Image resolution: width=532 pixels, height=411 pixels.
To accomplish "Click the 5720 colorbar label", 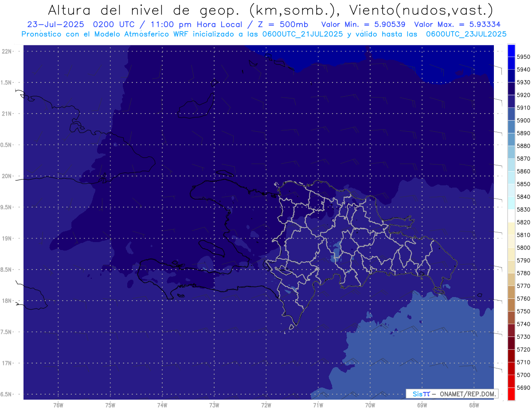I will pos(524,349).
